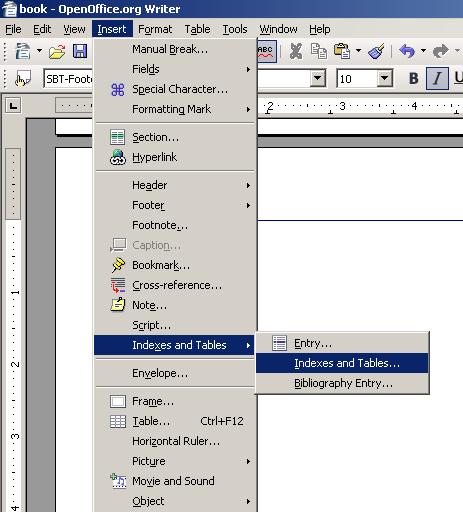463x512 pixels.
Task: Select the Hyperlink menu entry
Action: pos(175,157)
